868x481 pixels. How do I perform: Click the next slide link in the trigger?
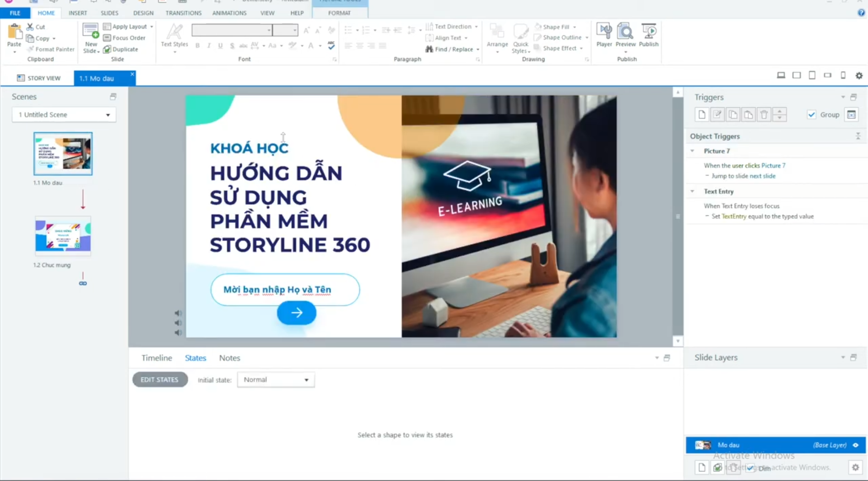coord(764,176)
